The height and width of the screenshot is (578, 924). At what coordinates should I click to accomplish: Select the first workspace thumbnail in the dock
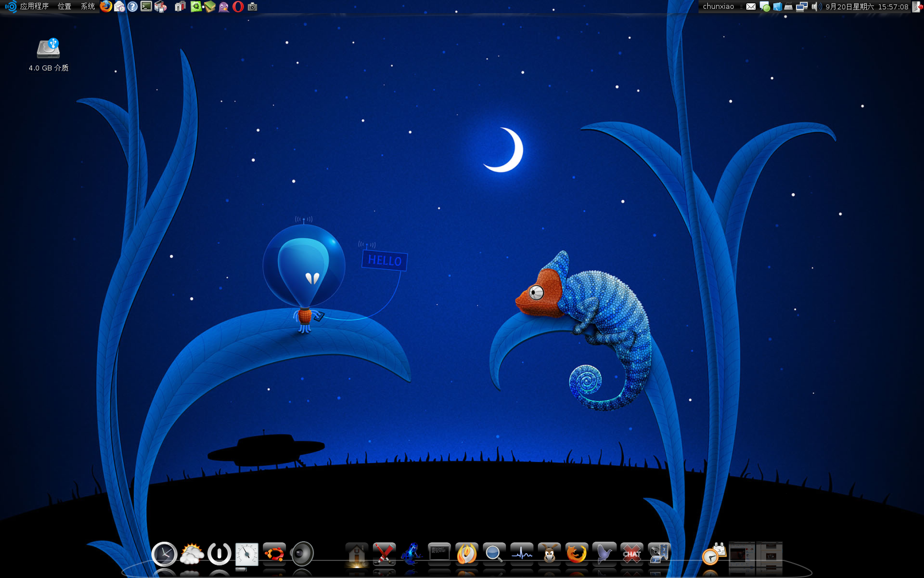pyautogui.click(x=742, y=554)
